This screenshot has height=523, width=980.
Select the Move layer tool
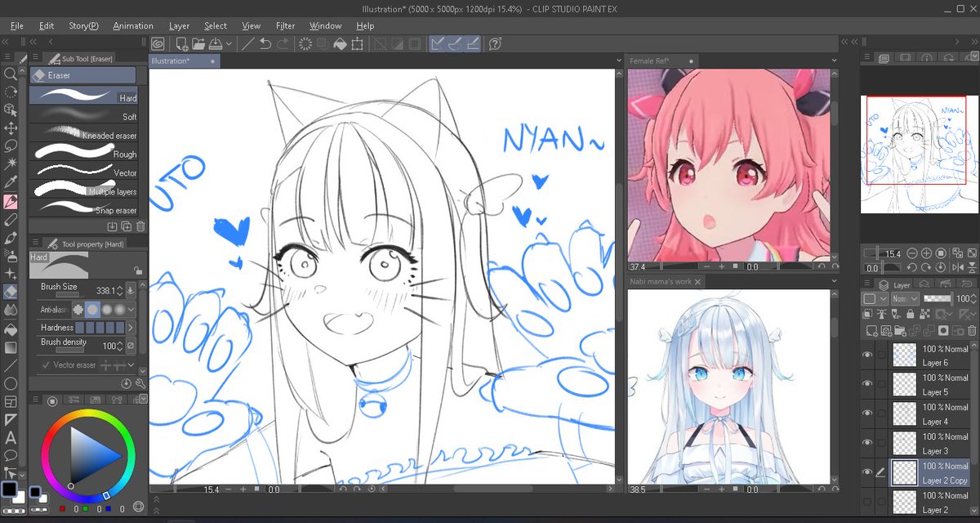[x=11, y=128]
